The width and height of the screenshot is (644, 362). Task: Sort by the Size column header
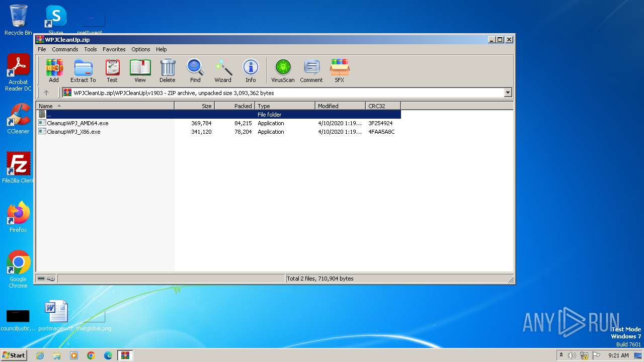coord(194,106)
